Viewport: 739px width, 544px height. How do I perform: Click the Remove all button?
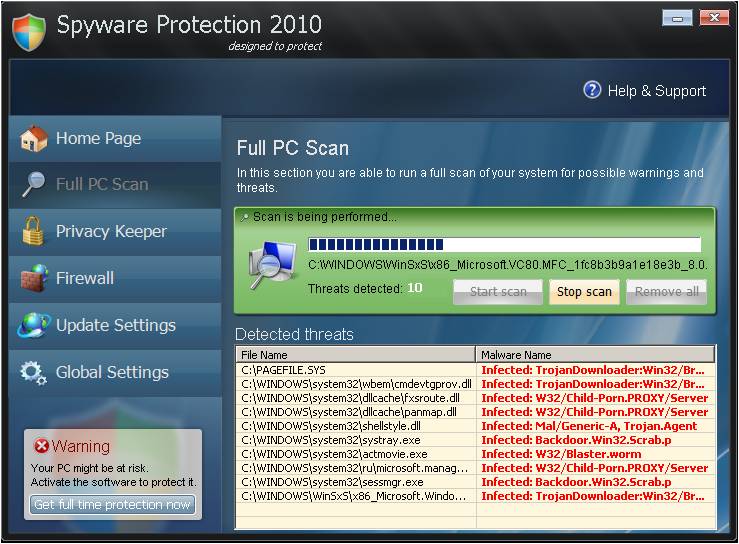point(666,292)
